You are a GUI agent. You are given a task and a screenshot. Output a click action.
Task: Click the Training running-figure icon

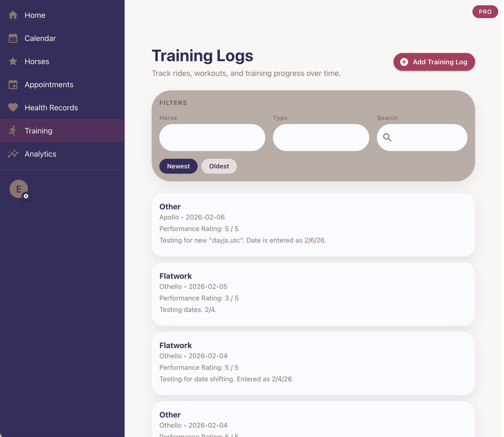[x=13, y=131]
